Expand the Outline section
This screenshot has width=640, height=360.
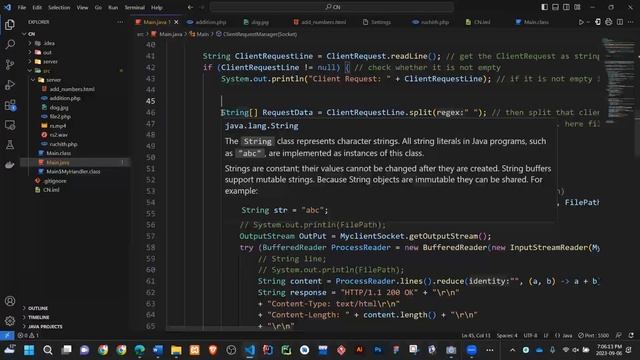[x=38, y=308]
